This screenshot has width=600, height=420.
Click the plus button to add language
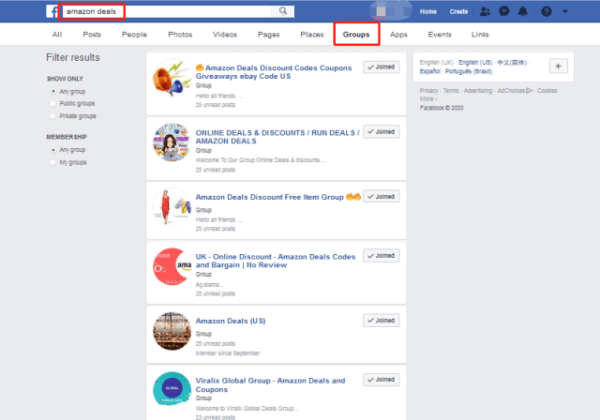(558, 65)
